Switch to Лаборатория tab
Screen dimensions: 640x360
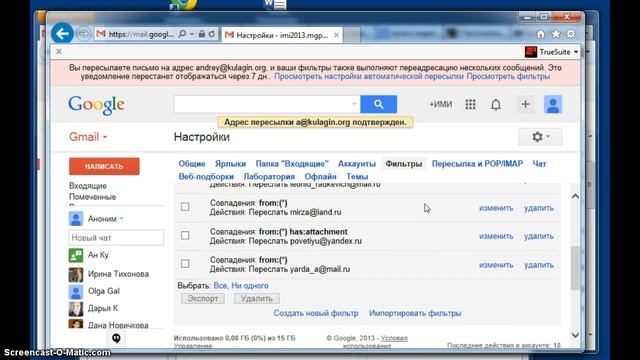pyautogui.click(x=269, y=177)
